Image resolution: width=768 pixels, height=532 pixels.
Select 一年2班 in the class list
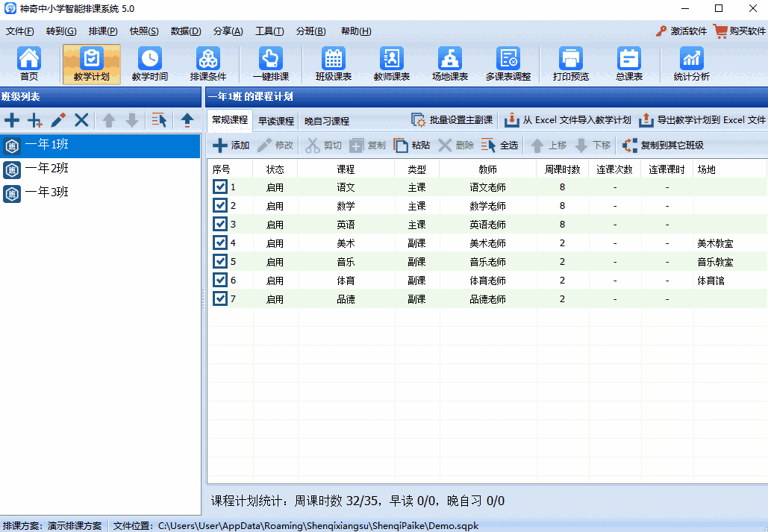(x=45, y=170)
